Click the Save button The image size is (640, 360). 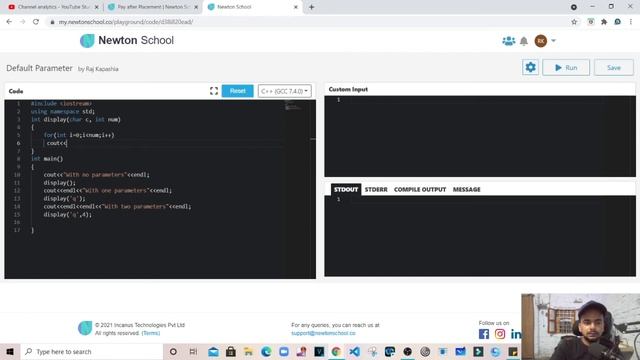(613, 67)
